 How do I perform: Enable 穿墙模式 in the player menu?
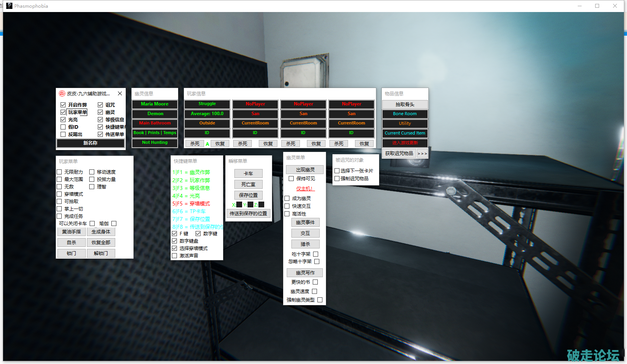tap(59, 194)
